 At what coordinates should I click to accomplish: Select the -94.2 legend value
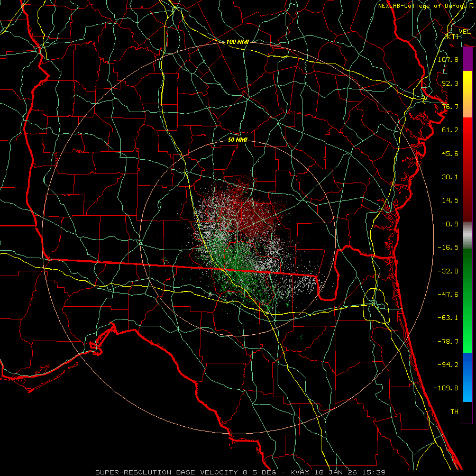[448, 365]
